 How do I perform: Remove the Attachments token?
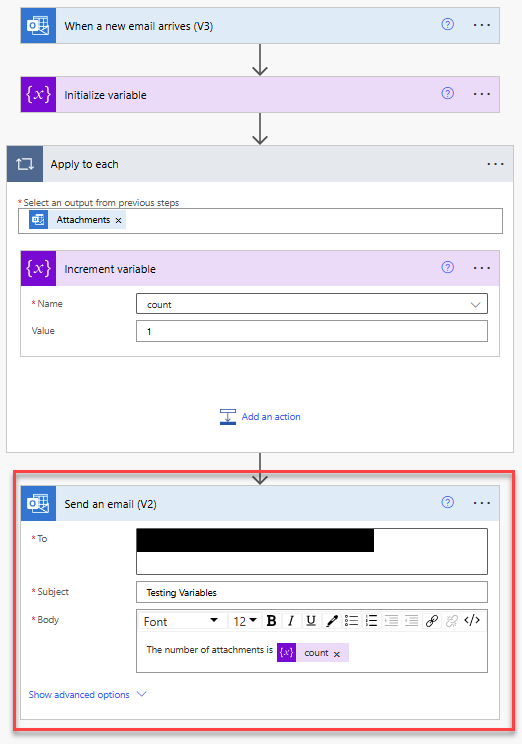point(119,221)
